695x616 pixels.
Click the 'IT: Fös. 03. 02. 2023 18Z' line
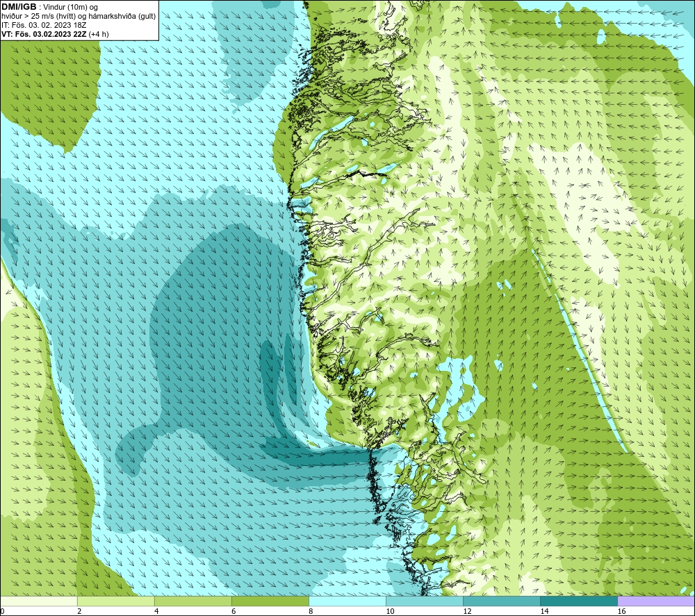pos(44,25)
